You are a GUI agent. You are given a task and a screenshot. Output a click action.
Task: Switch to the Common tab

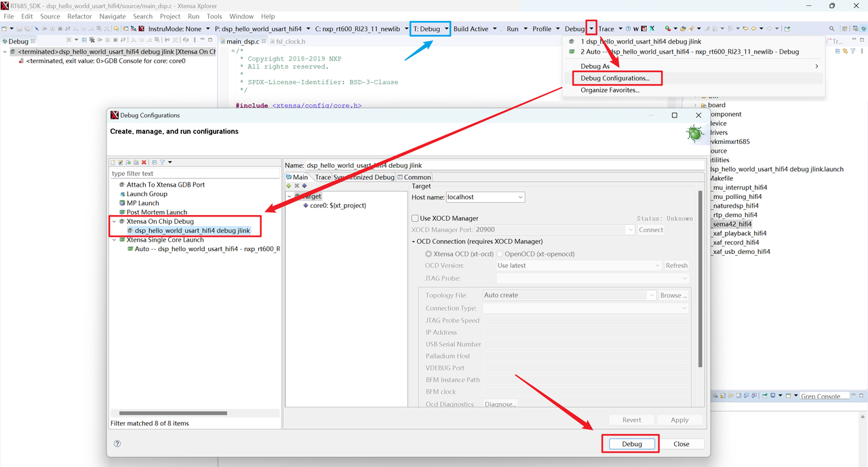[x=414, y=177]
